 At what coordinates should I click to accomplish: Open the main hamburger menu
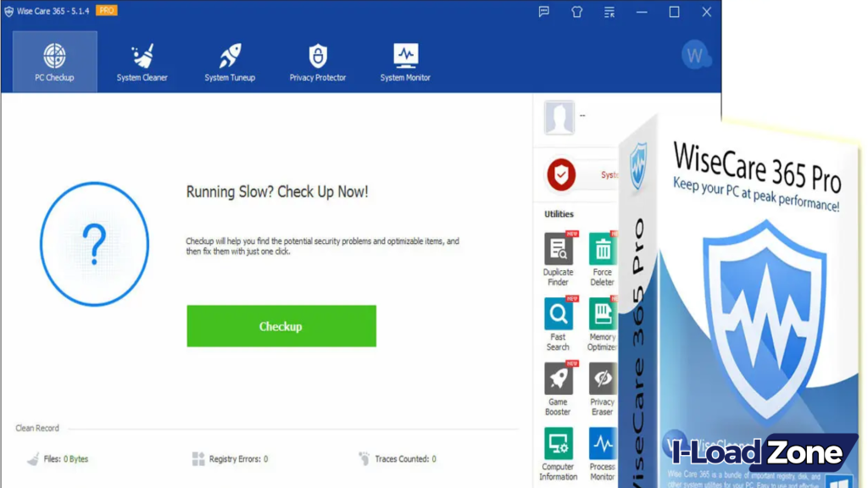pyautogui.click(x=609, y=12)
